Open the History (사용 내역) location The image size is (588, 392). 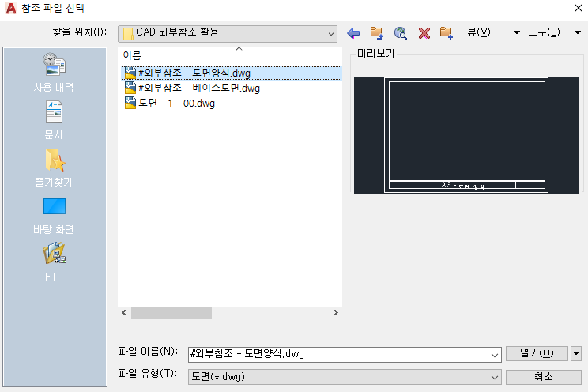(x=54, y=73)
